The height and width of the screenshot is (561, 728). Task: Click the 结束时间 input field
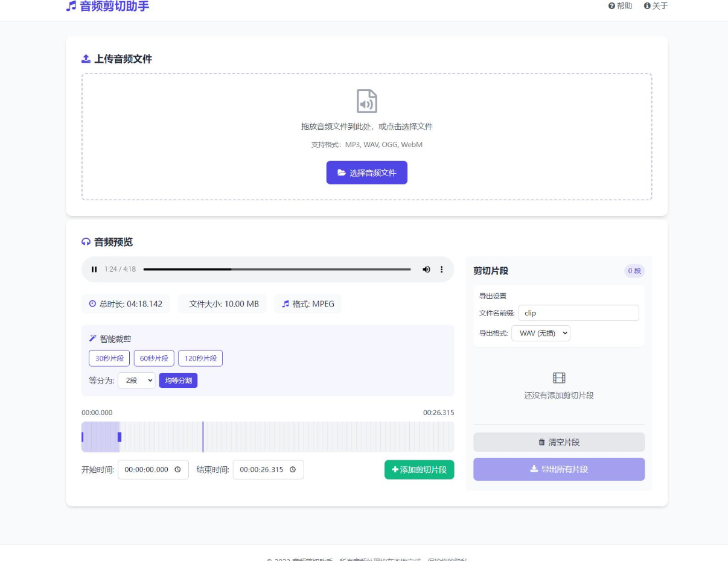coord(269,469)
